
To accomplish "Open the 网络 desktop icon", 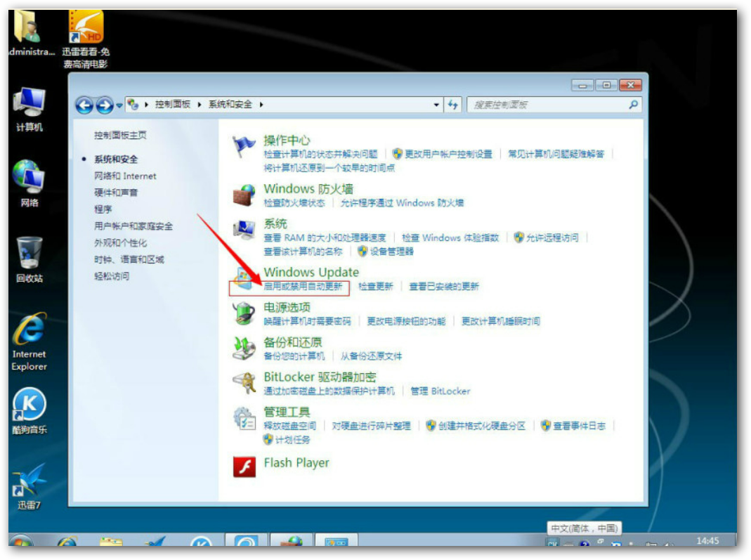I will point(30,183).
